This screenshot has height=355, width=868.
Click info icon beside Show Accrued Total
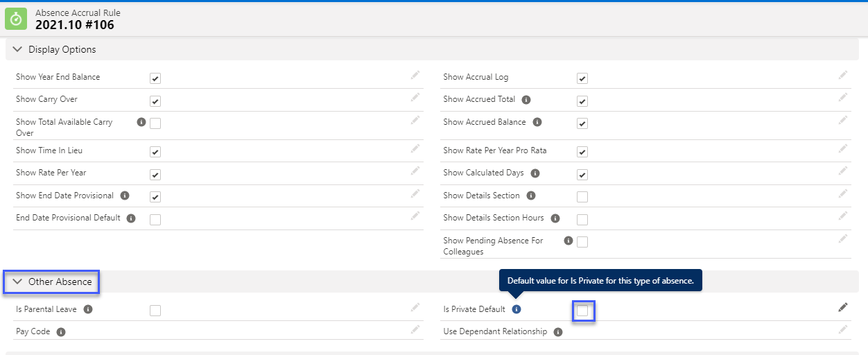tap(526, 100)
